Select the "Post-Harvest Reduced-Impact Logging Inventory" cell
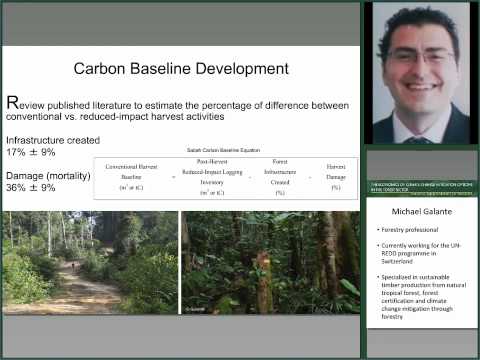 pyautogui.click(x=212, y=177)
